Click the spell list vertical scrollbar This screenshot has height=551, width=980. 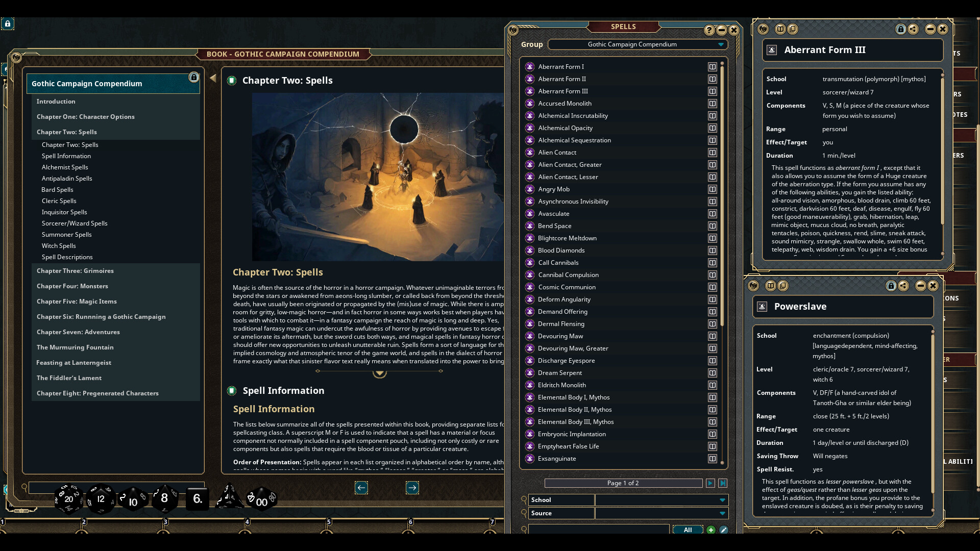(722, 195)
